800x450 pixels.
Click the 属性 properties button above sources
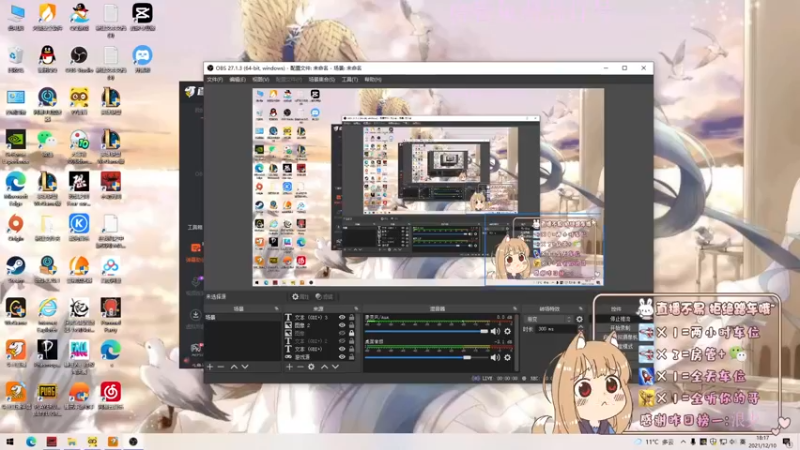click(301, 296)
